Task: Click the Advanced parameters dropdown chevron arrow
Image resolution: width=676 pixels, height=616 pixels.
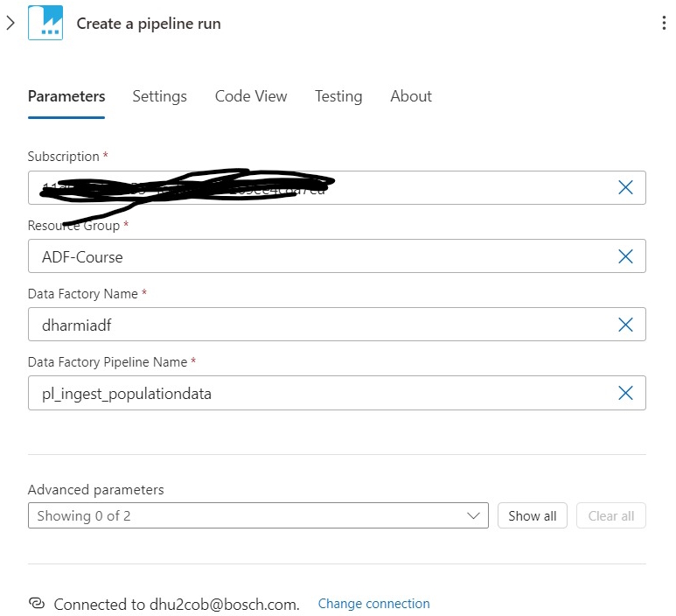Action: [473, 516]
